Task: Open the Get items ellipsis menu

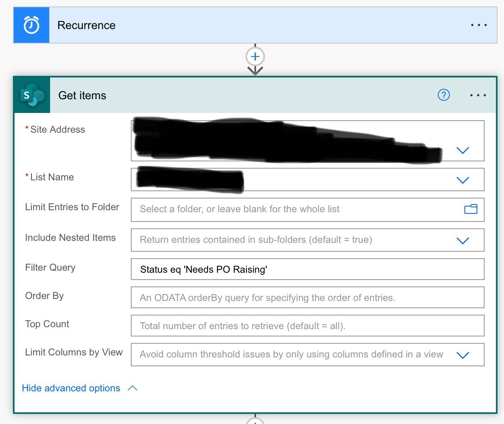Action: (x=478, y=95)
